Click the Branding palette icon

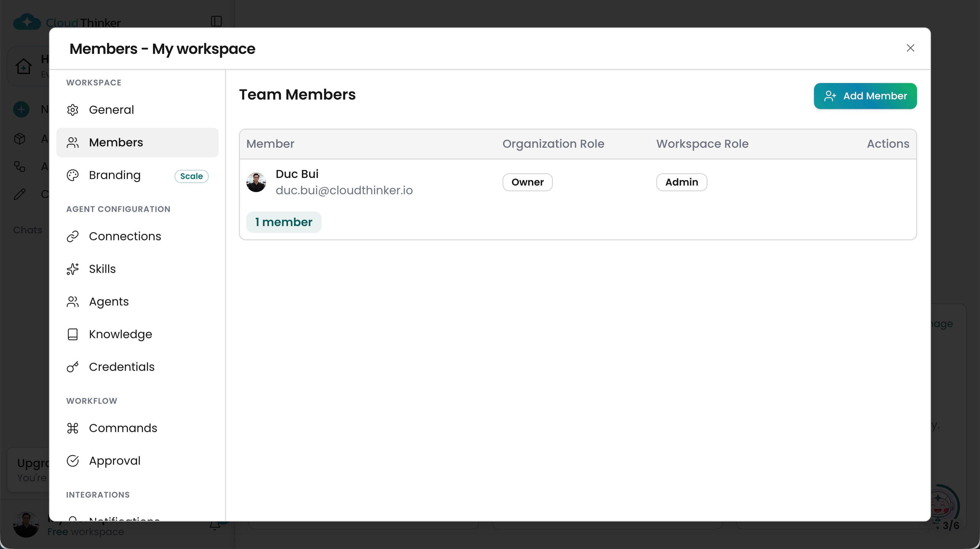pyautogui.click(x=73, y=175)
